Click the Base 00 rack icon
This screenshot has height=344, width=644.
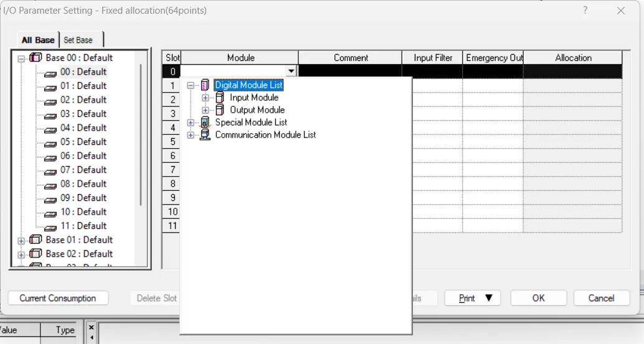[x=36, y=58]
